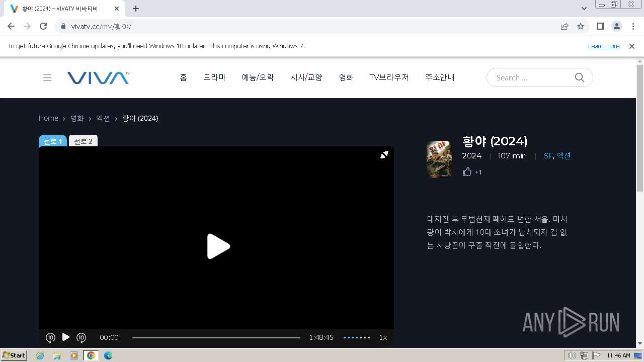Dismiss the Chrome update notification bar
644x362 pixels.
[632, 46]
